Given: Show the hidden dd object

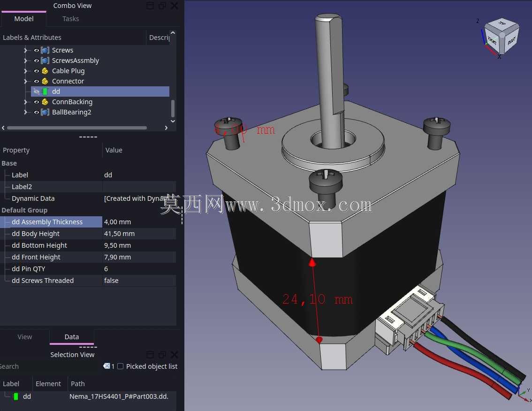Looking at the screenshot, I should tap(36, 91).
